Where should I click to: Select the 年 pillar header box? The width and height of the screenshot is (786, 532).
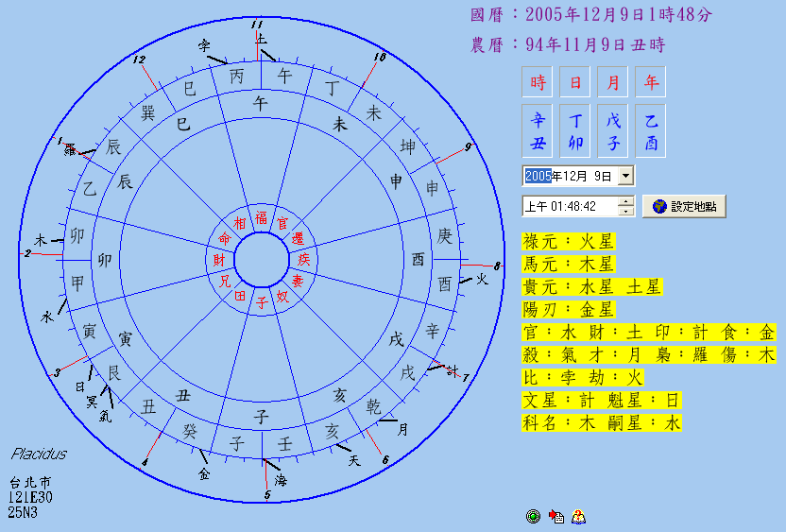click(x=651, y=81)
